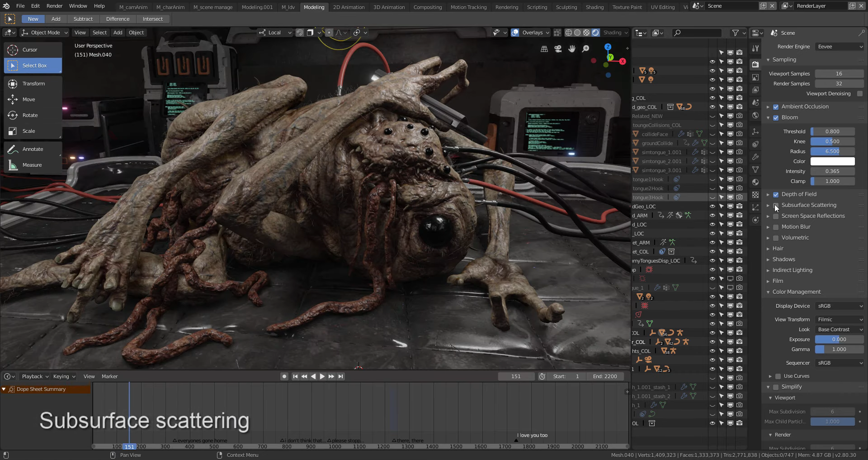This screenshot has height=460, width=868.
Task: Uncheck Ambient Occlusion
Action: [776, 107]
